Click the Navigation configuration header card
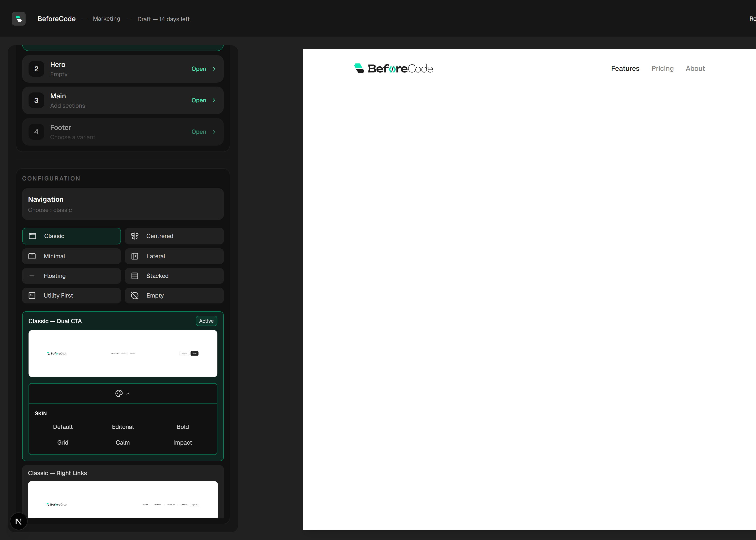This screenshot has height=540, width=756. (123, 204)
